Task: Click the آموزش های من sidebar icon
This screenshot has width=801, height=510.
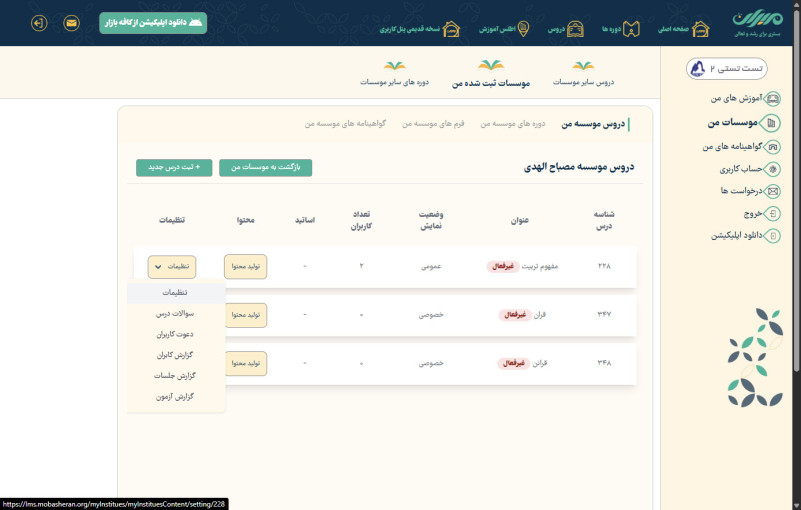Action: pos(772,99)
